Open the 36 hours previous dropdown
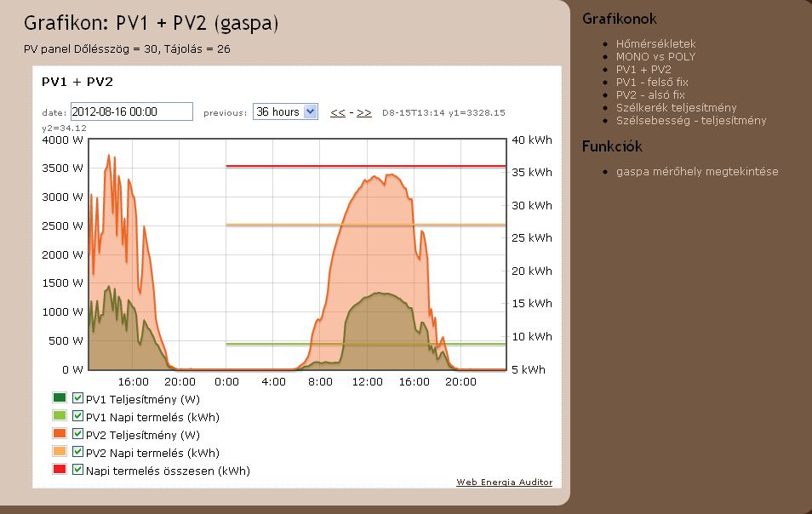This screenshot has width=812, height=514. (x=285, y=111)
